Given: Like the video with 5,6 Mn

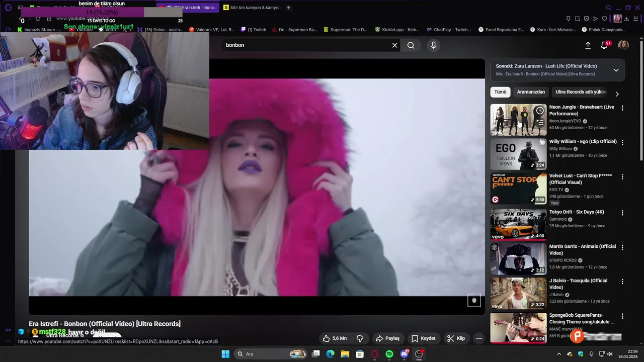Looking at the screenshot, I should coord(335,338).
